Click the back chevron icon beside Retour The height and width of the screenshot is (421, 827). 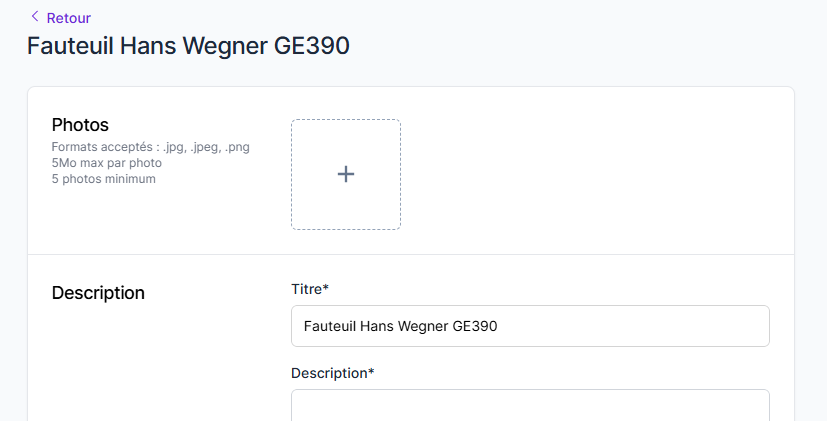click(35, 16)
